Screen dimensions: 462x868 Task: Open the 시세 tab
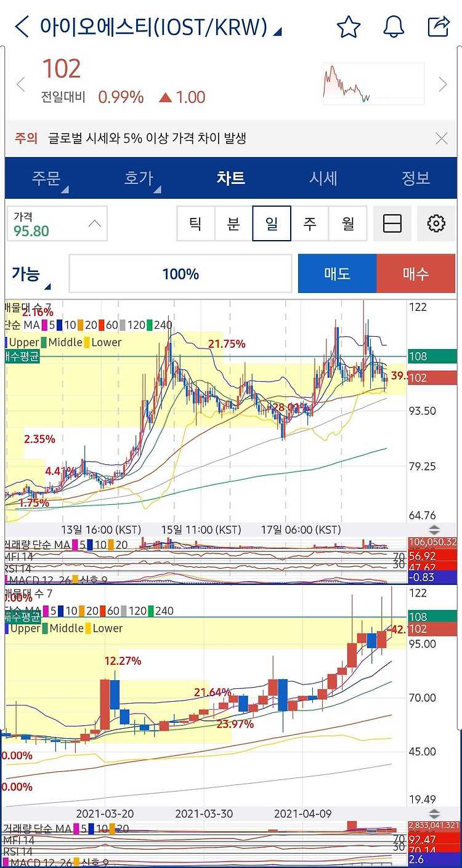click(x=323, y=179)
